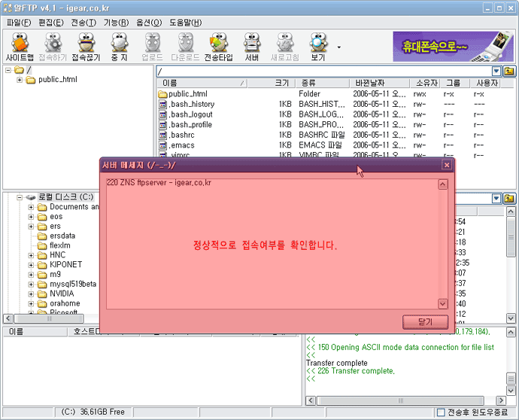Enable 전송후 윈도우종료 checkbox
The image size is (519, 420).
(x=441, y=412)
